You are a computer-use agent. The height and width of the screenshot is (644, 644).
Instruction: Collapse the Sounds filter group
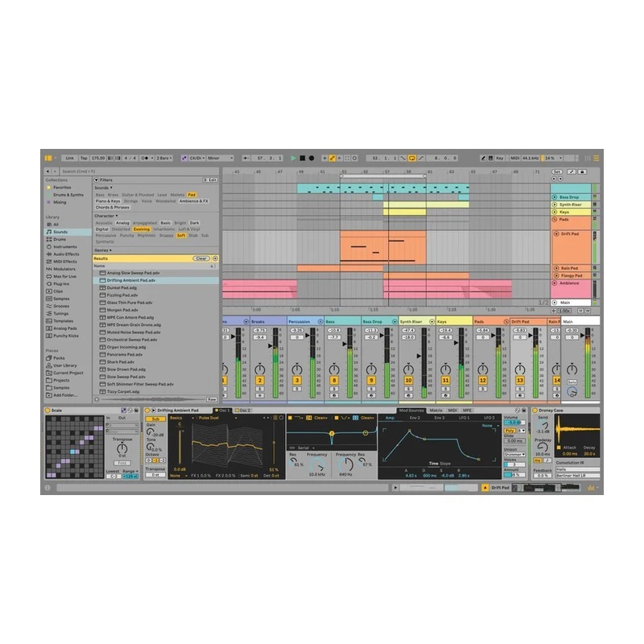click(104, 188)
